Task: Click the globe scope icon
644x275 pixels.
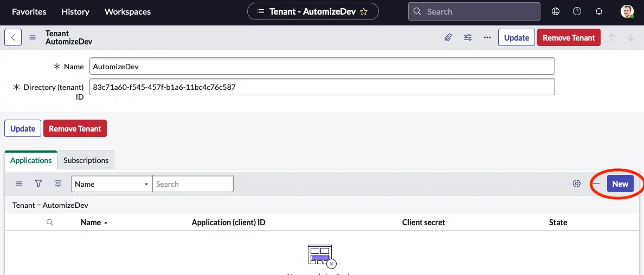Action: pos(555,11)
